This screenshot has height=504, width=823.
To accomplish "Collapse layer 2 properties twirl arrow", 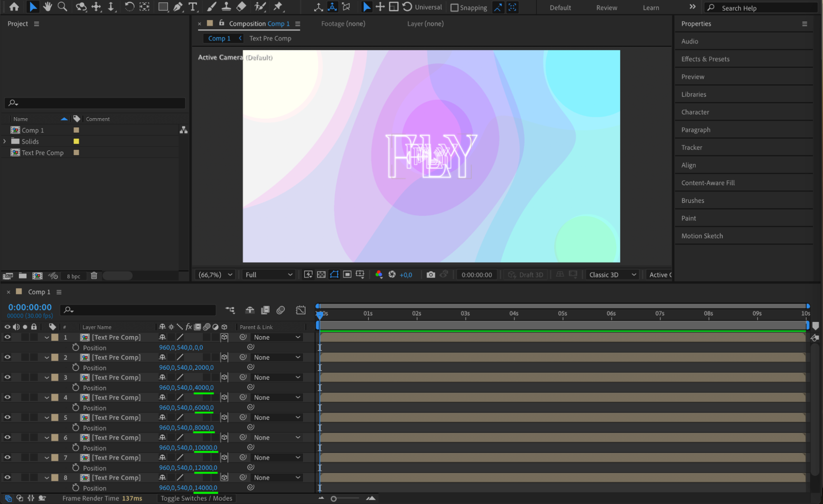I will click(47, 358).
